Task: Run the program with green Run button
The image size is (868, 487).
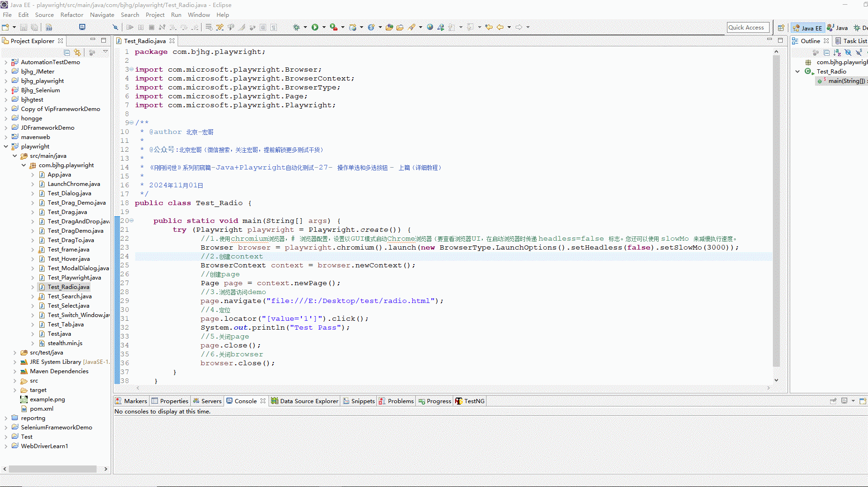Action: point(315,27)
